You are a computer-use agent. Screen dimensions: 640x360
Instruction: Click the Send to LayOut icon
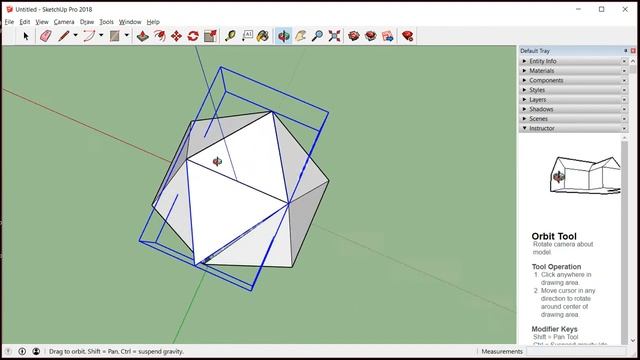388,36
